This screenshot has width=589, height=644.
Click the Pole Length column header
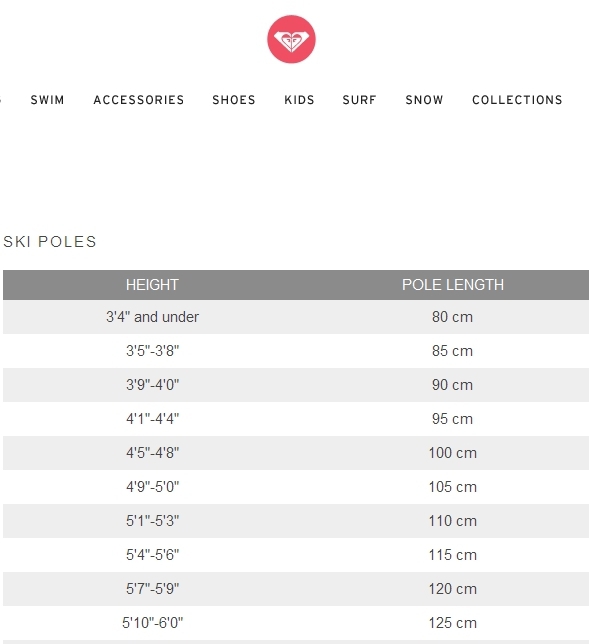coord(453,285)
